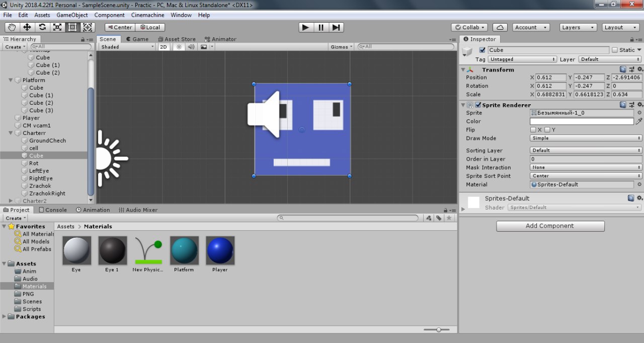Open Transform component help book icon
Viewport: 644px width, 343px height.
[x=623, y=70]
